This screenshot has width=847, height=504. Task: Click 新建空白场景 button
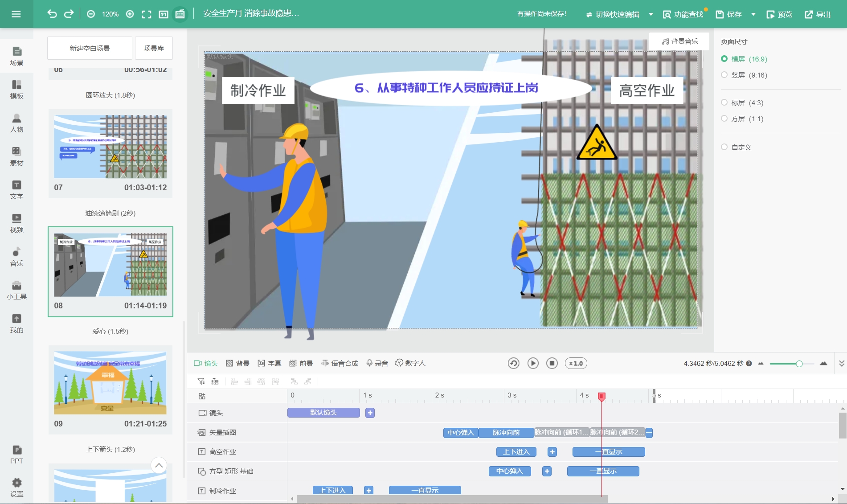tap(90, 48)
